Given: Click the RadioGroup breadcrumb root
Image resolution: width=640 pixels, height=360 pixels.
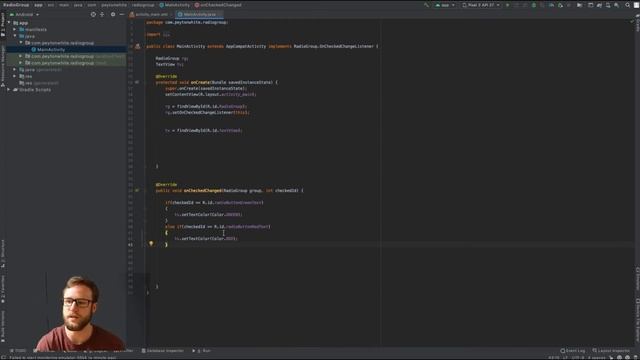Looking at the screenshot, I should click(x=16, y=5).
